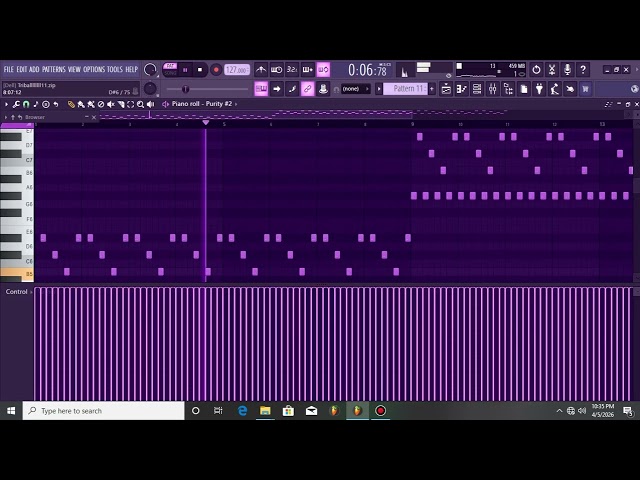The height and width of the screenshot is (480, 640).
Task: Click the song position slider handle
Action: click(x=185, y=89)
